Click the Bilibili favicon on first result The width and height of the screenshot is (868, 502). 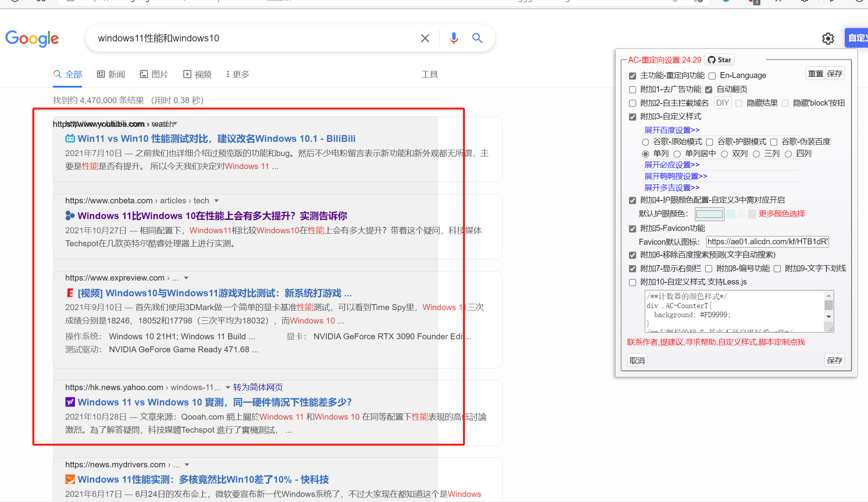pos(70,138)
